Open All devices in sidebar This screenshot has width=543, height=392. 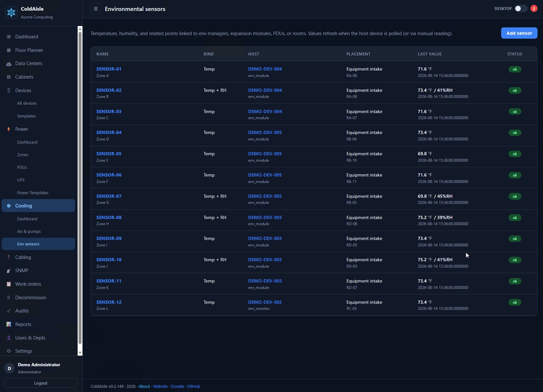27,103
